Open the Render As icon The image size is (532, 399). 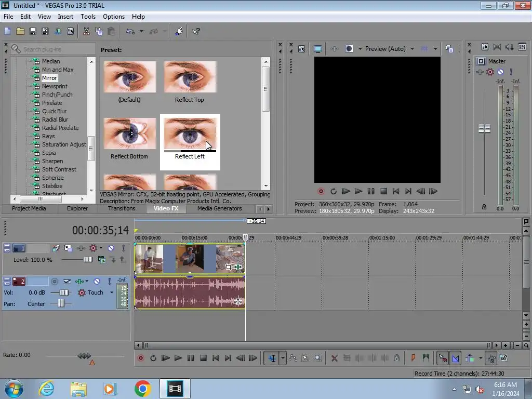(58, 31)
